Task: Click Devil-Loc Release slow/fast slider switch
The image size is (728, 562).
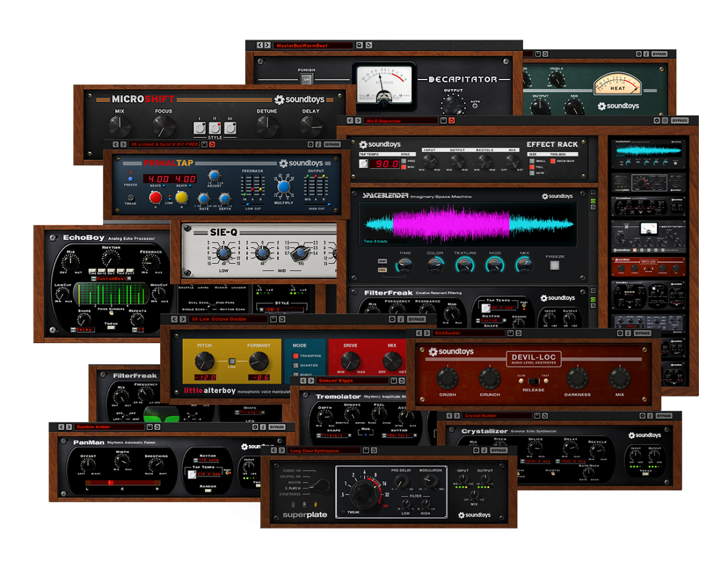Action: 533,381
